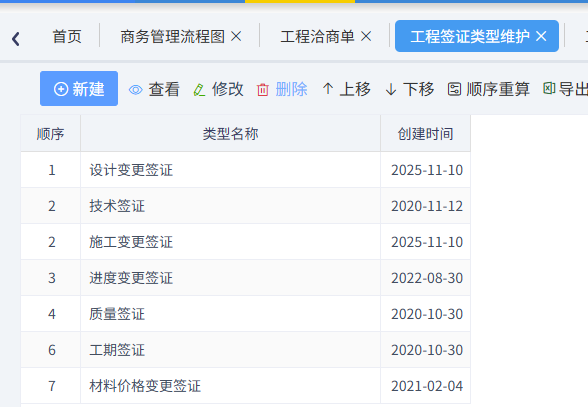Close the 工程签证类型维护 tab

[x=541, y=36]
